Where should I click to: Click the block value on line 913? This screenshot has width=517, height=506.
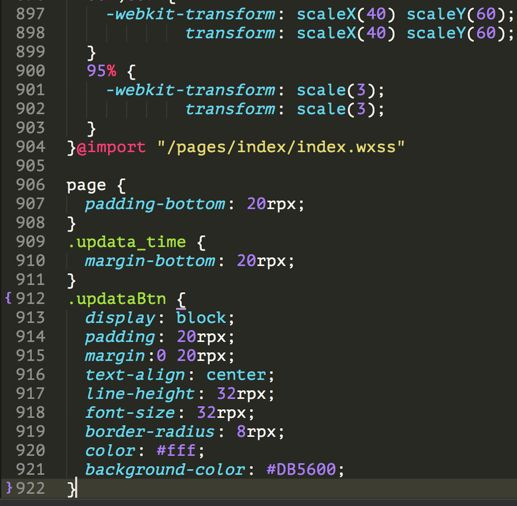click(201, 318)
